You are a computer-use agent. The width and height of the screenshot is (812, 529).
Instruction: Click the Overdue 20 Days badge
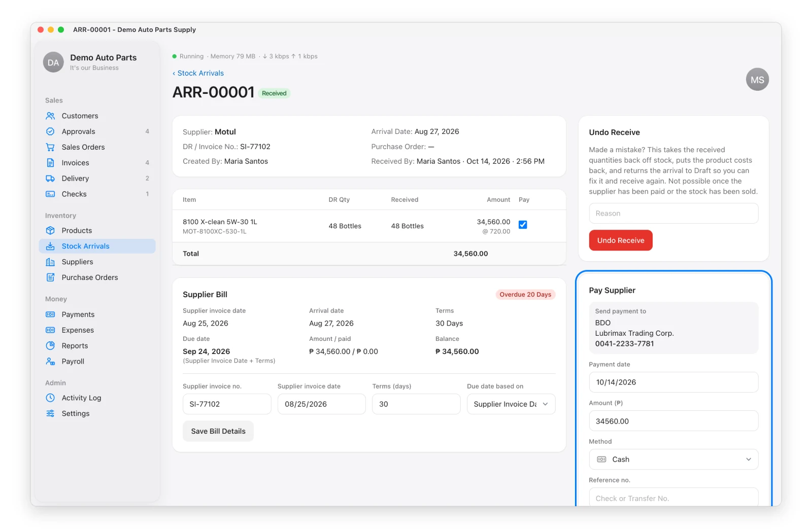(x=525, y=295)
